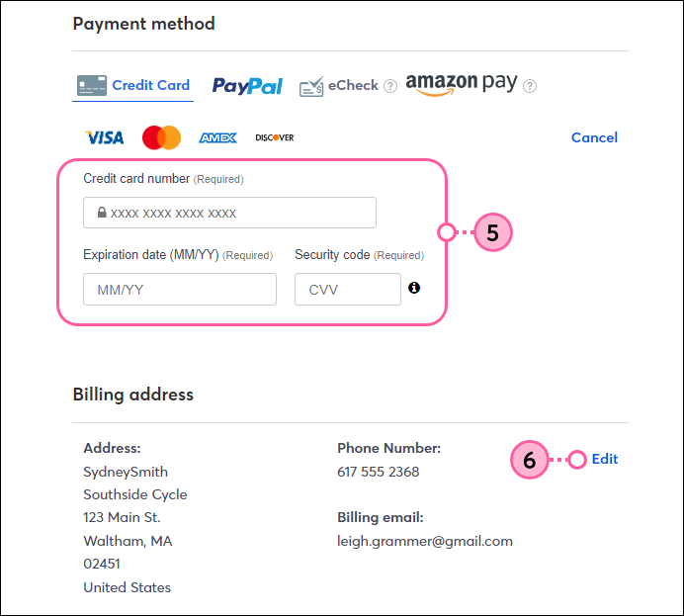Click the credit card icon
The height and width of the screenshot is (616, 684).
[92, 85]
